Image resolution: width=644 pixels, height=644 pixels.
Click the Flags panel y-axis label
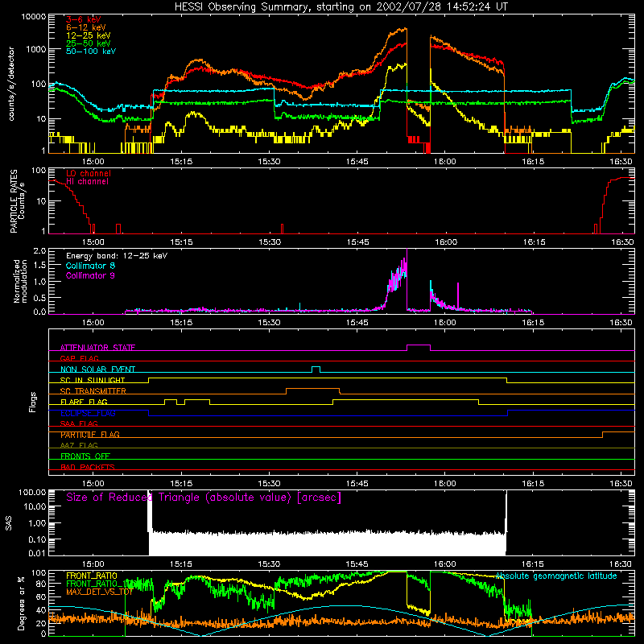(x=33, y=402)
